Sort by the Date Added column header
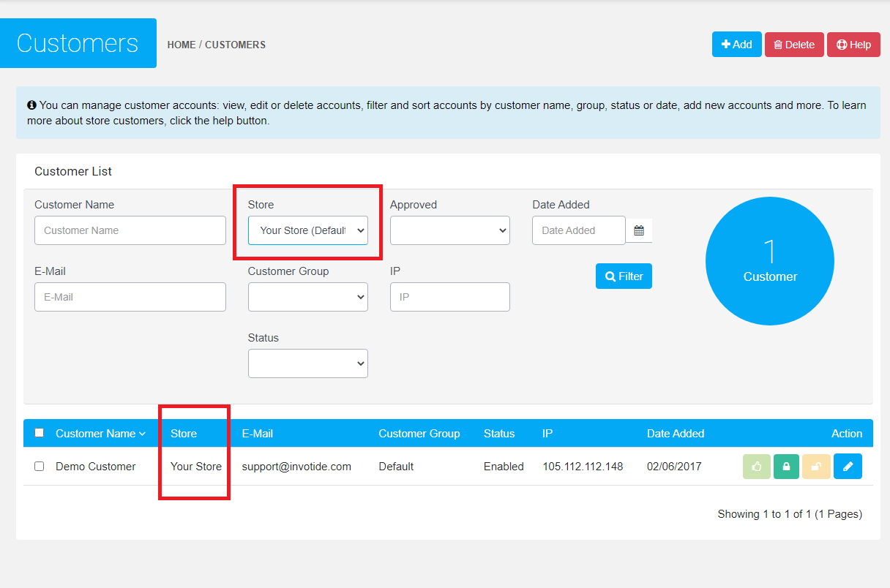 [x=675, y=434]
